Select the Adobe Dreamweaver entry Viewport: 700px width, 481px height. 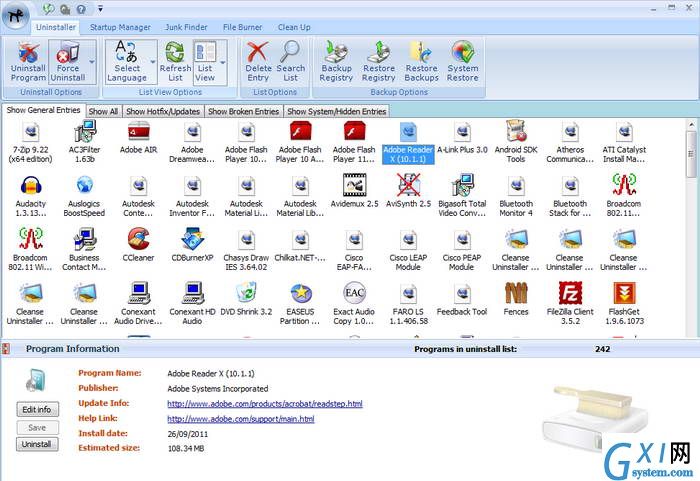(192, 142)
